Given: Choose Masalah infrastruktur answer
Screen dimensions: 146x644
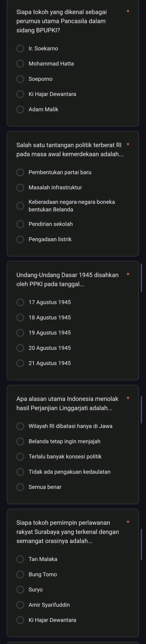Looking at the screenshot, I should point(20,188).
